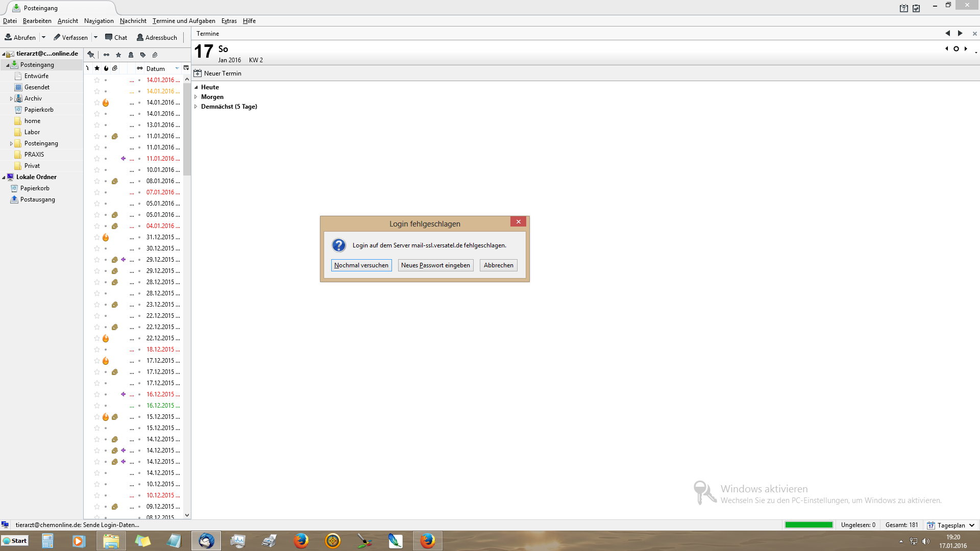Toggle starred filter in quick filter bar

click(118, 55)
